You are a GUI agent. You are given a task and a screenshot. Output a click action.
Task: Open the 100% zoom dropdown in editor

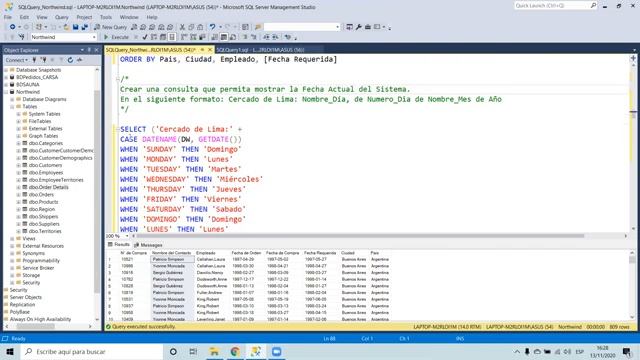[x=127, y=236]
